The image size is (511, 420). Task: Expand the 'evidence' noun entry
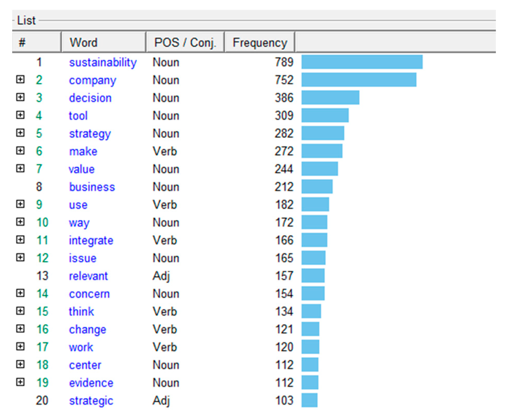20,382
